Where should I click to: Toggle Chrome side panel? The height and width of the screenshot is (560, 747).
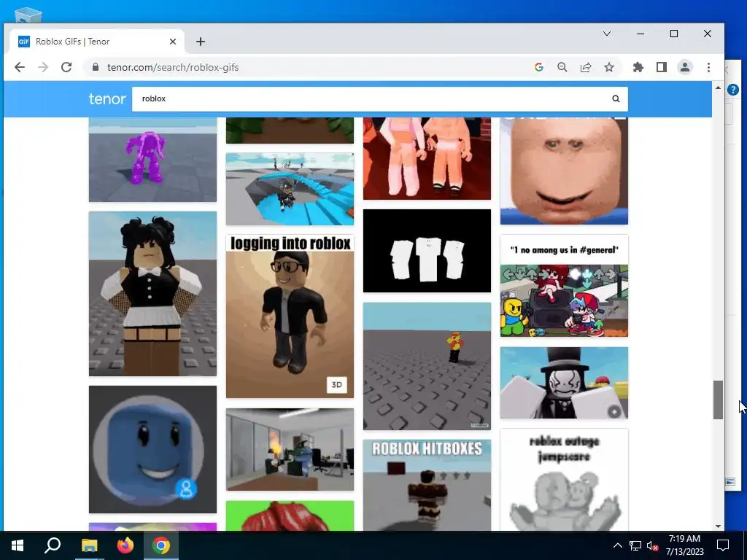(x=661, y=67)
